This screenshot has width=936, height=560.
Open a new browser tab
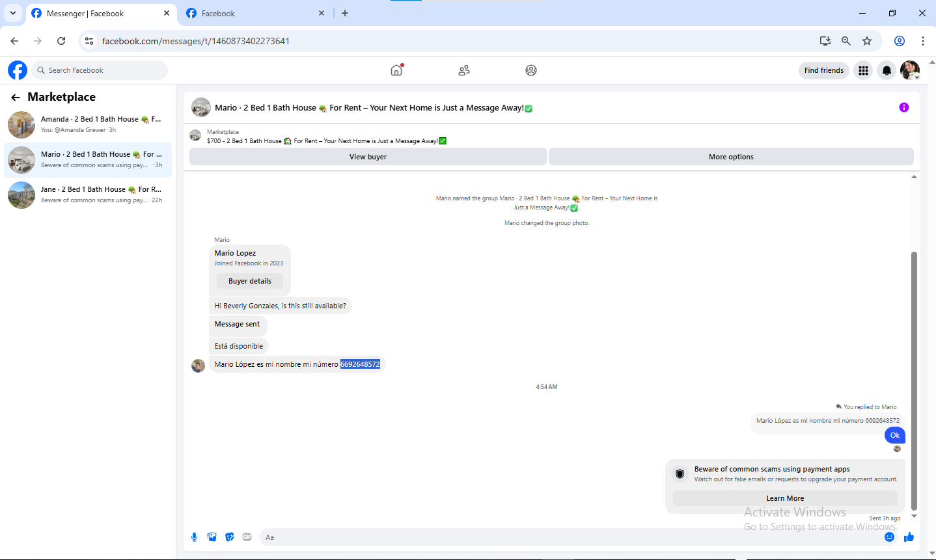click(345, 13)
